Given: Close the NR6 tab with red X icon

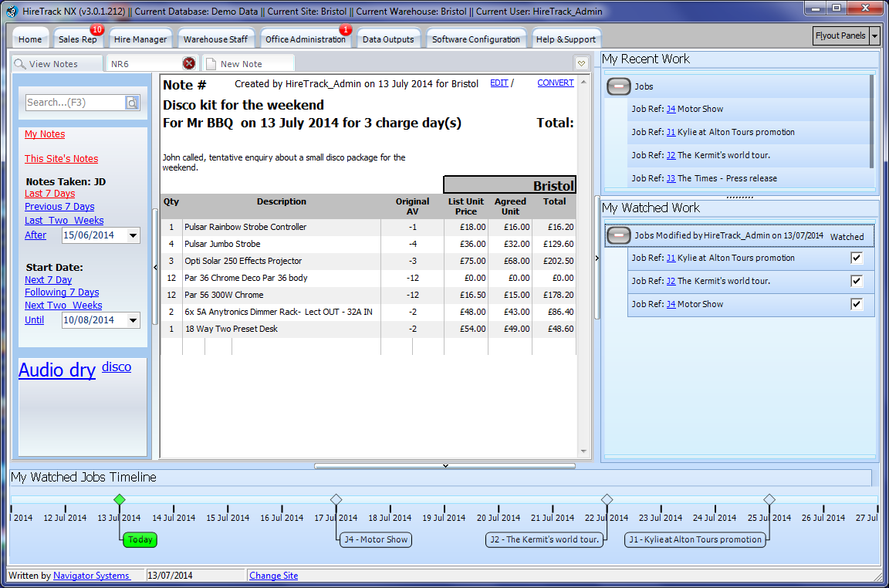Looking at the screenshot, I should pos(189,63).
